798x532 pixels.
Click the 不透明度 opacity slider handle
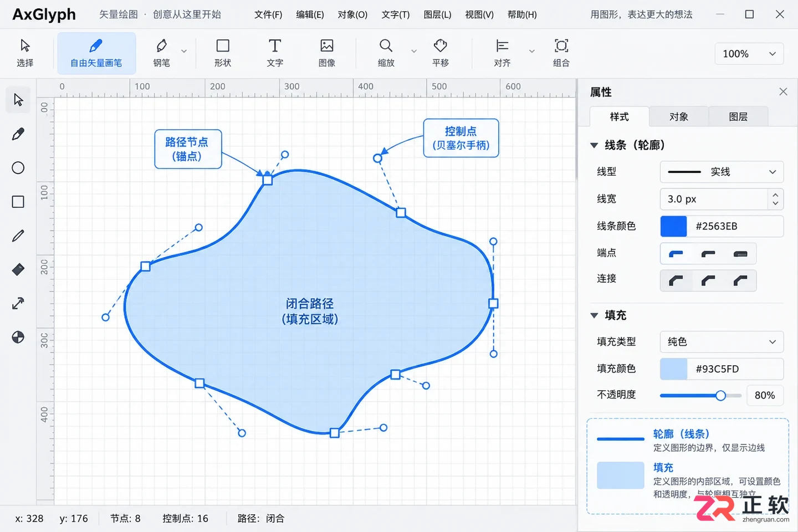720,395
